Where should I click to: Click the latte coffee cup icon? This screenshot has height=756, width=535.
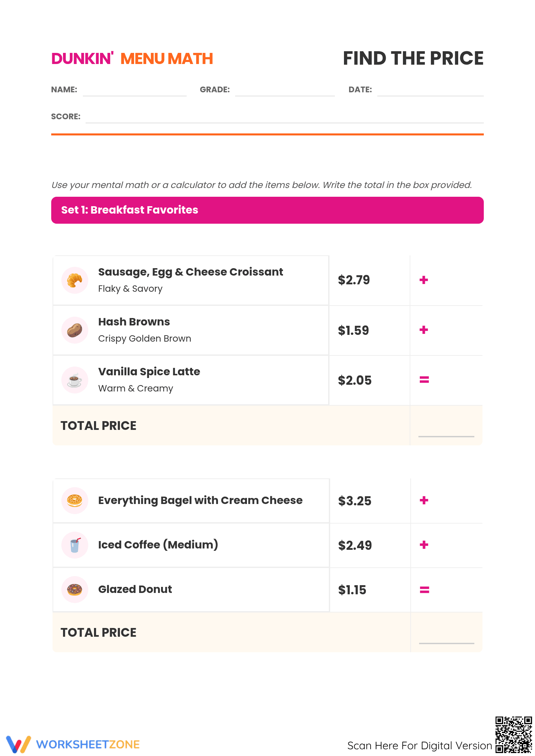pos(75,380)
